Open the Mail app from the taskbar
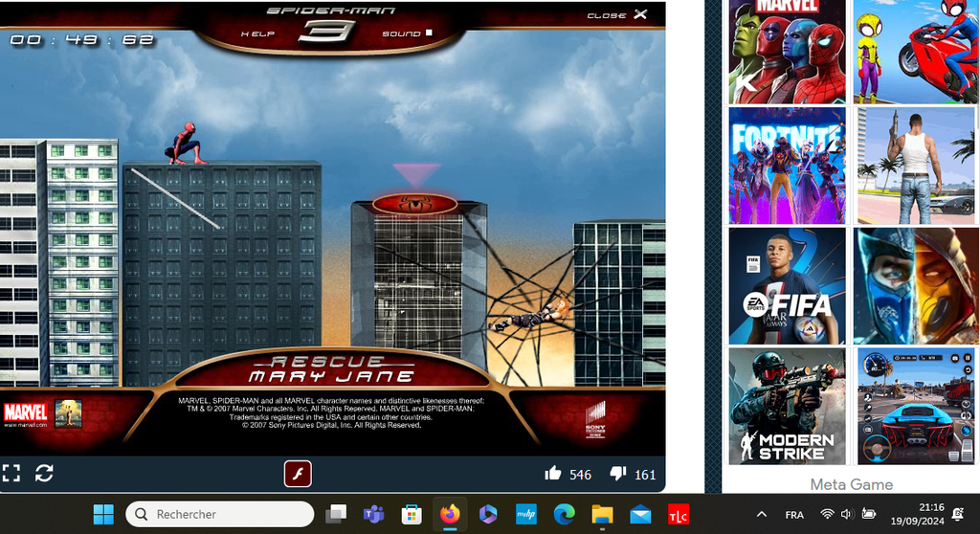The width and height of the screenshot is (980, 534). [640, 514]
